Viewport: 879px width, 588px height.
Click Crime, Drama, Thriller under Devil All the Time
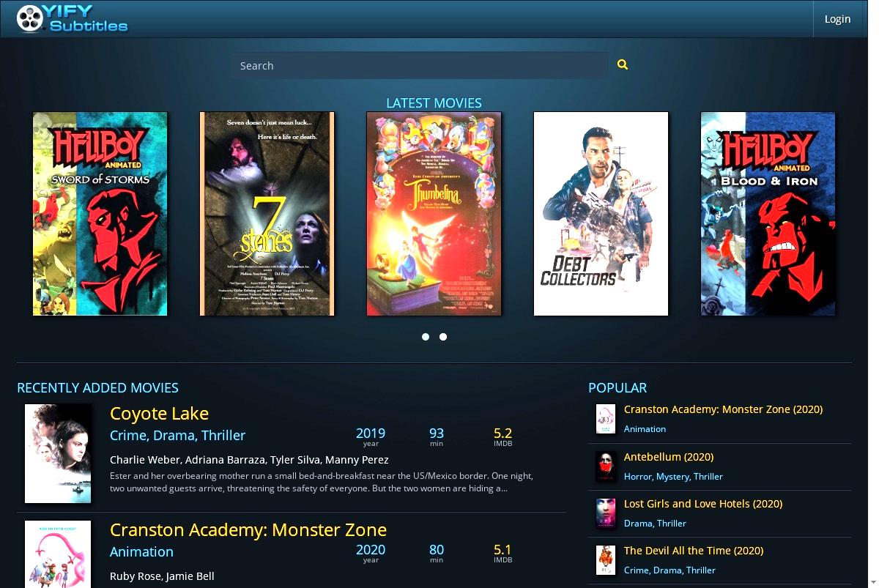670,570
